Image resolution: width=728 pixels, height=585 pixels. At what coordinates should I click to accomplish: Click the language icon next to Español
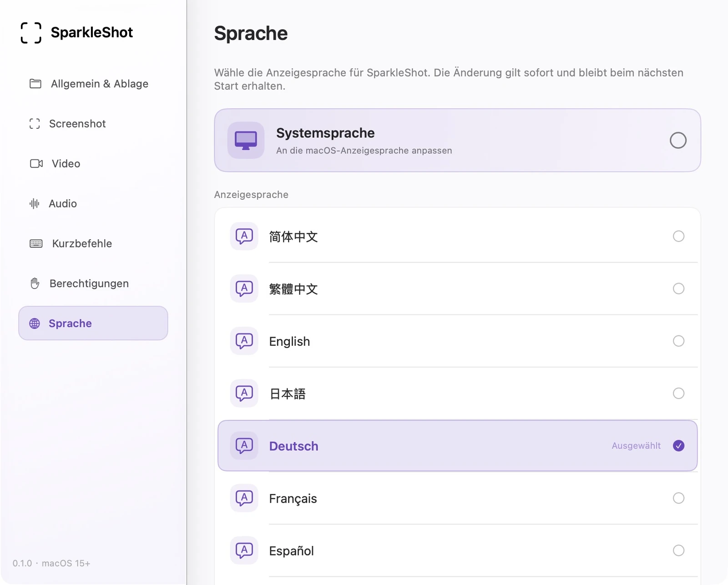(x=244, y=550)
